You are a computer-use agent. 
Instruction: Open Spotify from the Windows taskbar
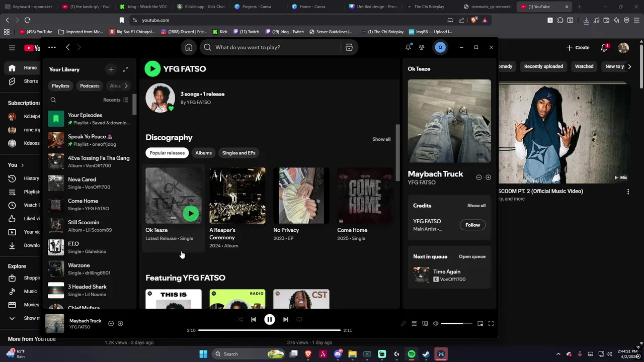412,354
